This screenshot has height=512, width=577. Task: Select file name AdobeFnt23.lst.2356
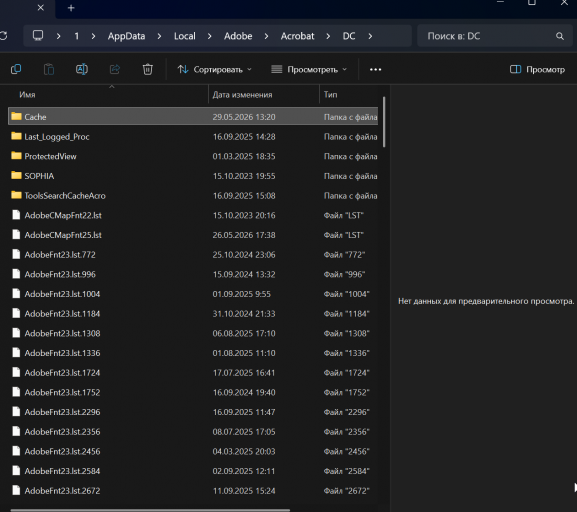coord(62,431)
